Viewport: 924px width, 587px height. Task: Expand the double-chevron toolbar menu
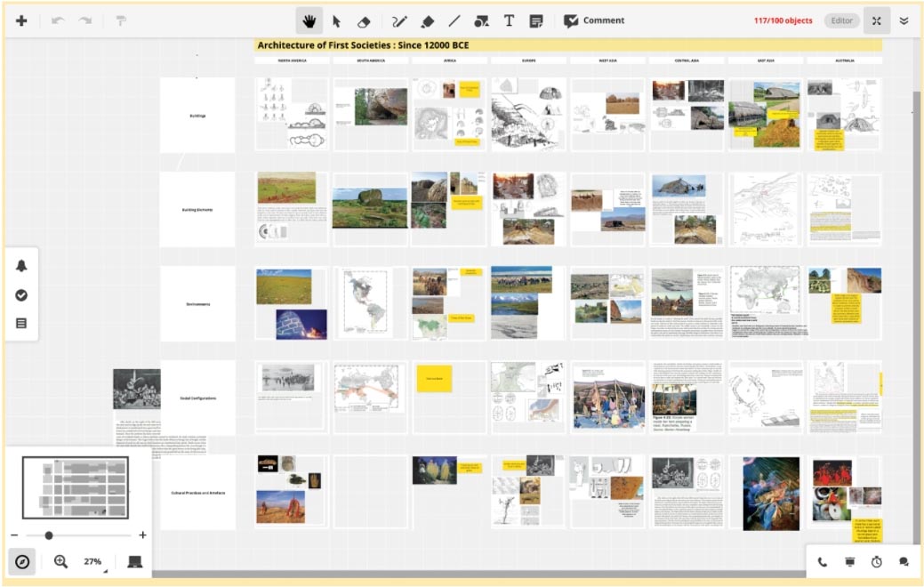[904, 20]
